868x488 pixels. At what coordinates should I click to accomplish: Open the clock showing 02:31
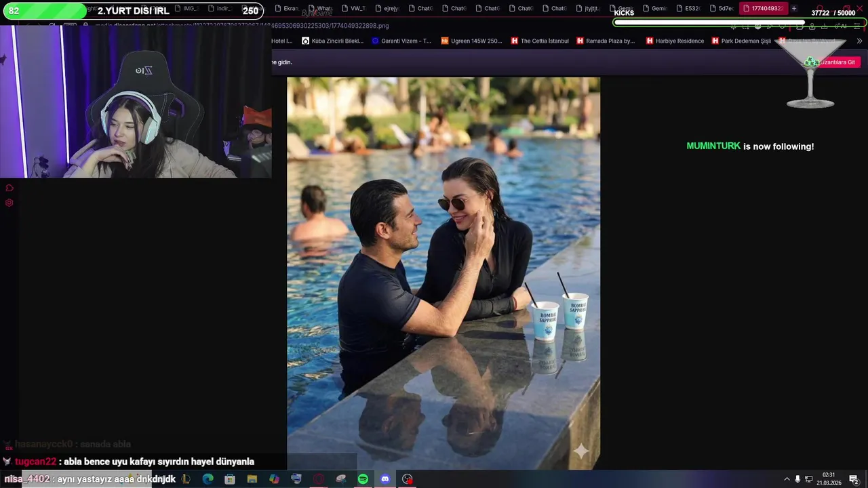click(829, 479)
